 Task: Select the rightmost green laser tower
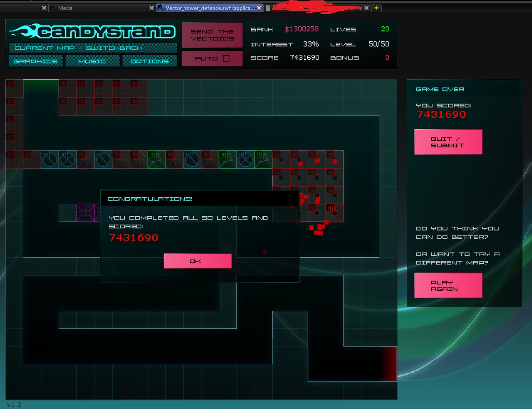point(263,159)
